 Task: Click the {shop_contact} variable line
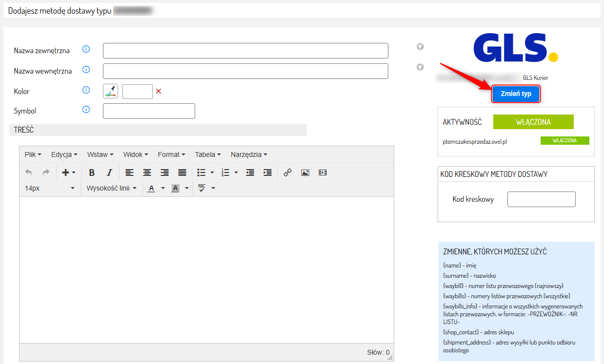coord(479,332)
